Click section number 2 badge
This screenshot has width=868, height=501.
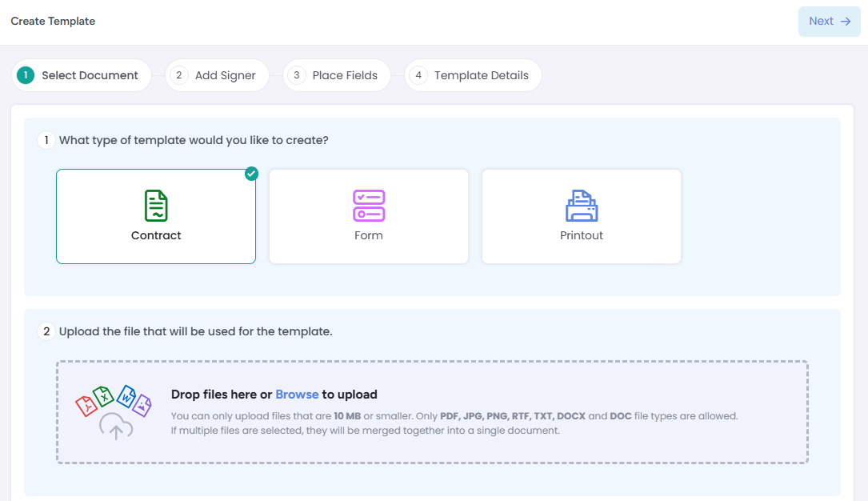[x=46, y=331]
